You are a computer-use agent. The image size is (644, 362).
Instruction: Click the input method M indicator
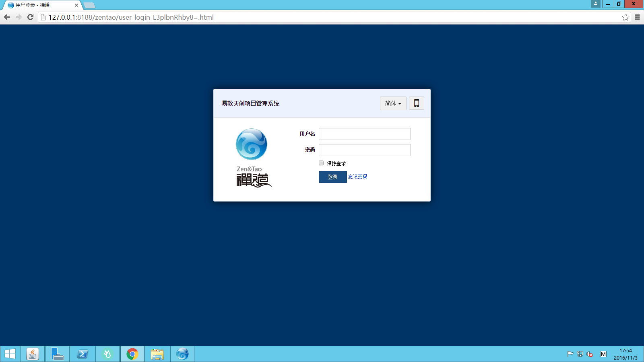603,354
